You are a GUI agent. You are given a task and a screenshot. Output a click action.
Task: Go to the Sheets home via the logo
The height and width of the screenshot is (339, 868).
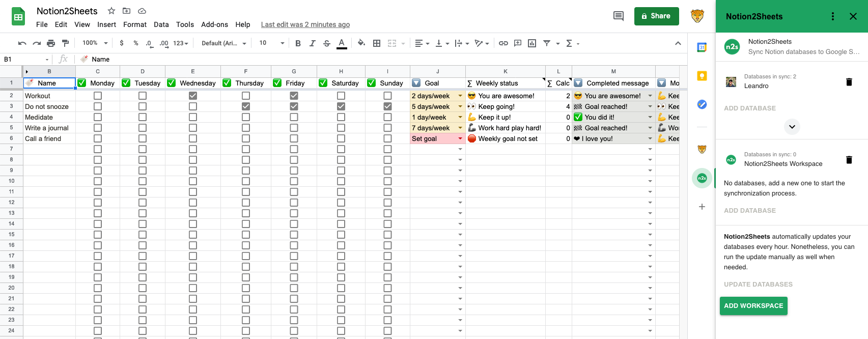pos(18,17)
